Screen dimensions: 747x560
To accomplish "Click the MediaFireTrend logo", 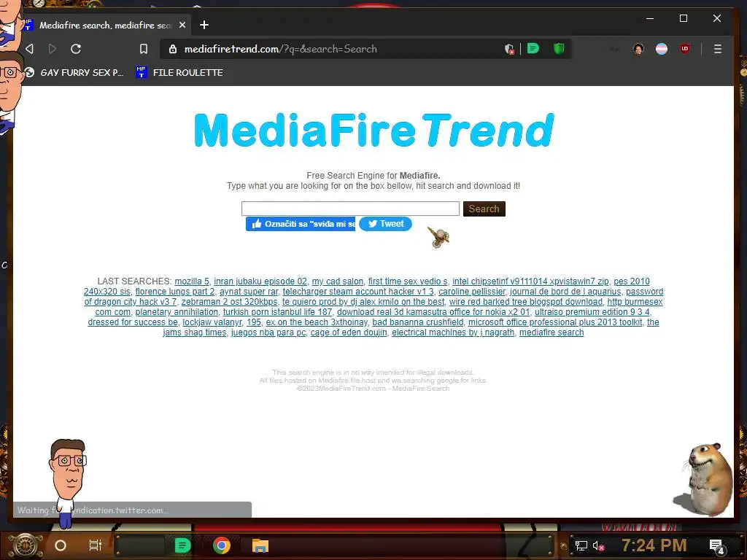I will 374,130.
